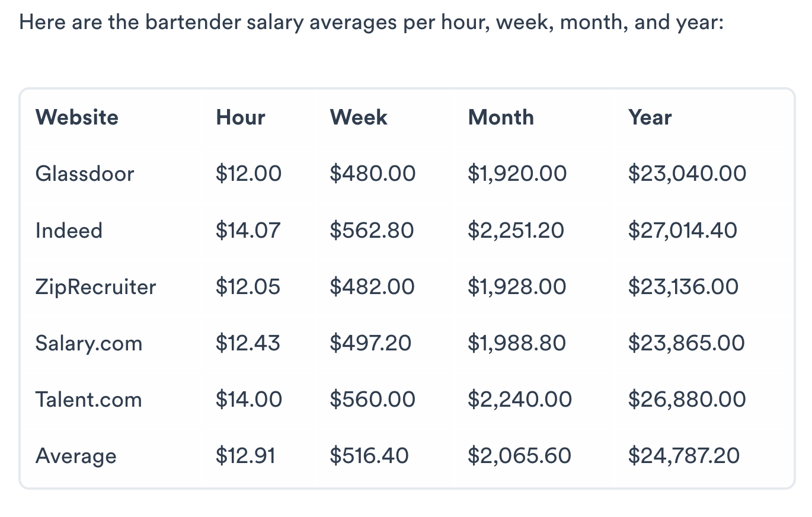Select the ZipRecruiter row label
This screenshot has width=812, height=517.
(96, 287)
